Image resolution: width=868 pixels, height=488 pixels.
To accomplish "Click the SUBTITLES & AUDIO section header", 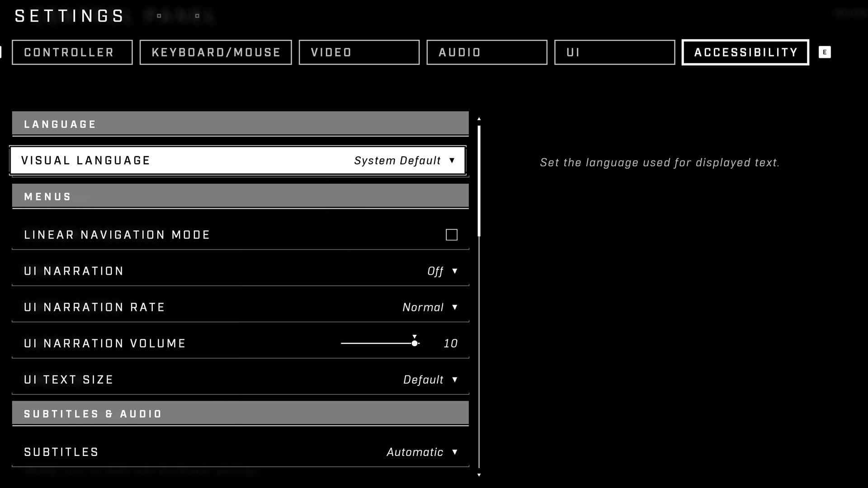I will coord(240,413).
